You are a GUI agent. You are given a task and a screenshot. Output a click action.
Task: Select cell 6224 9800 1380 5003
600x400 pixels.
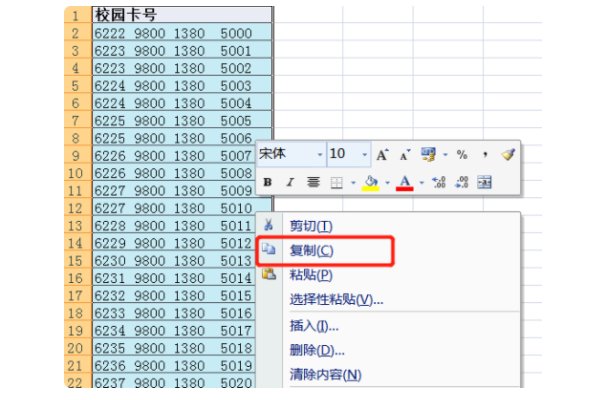point(182,85)
